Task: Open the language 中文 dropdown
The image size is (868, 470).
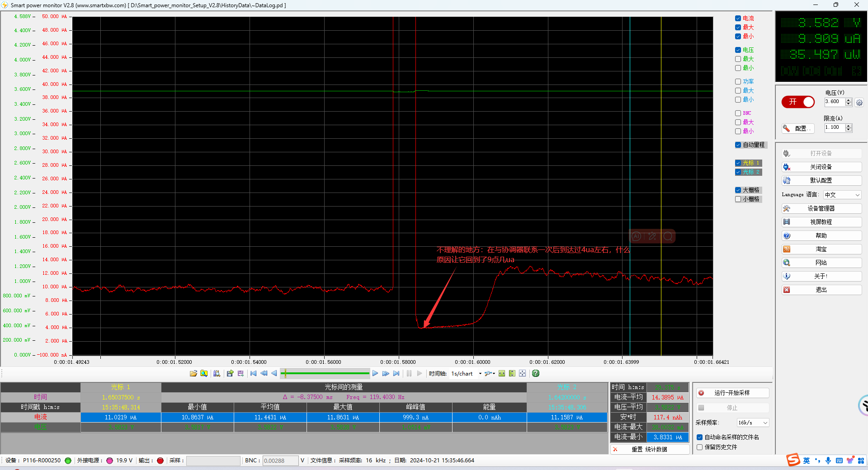Action: coord(842,195)
